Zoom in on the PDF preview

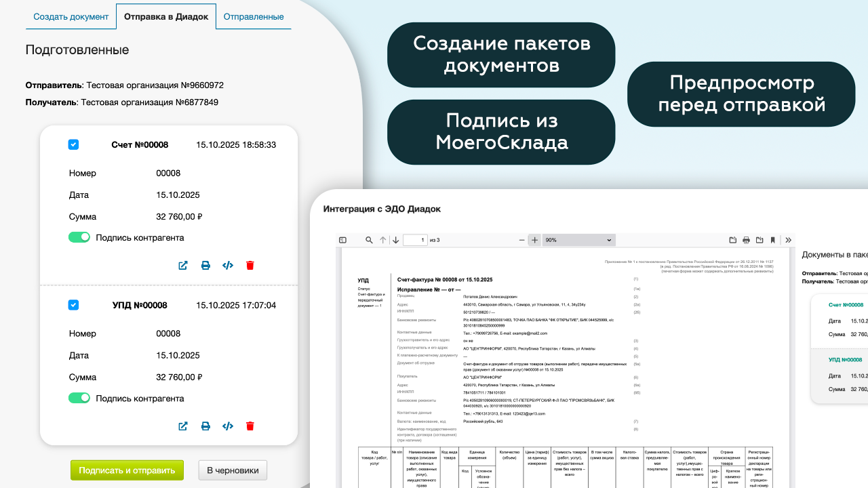534,240
